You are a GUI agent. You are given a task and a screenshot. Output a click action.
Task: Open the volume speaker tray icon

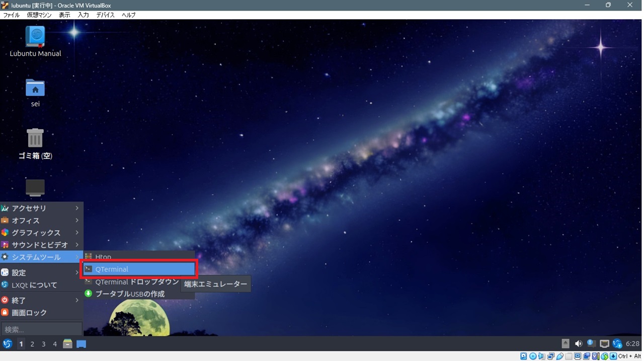pyautogui.click(x=579, y=344)
